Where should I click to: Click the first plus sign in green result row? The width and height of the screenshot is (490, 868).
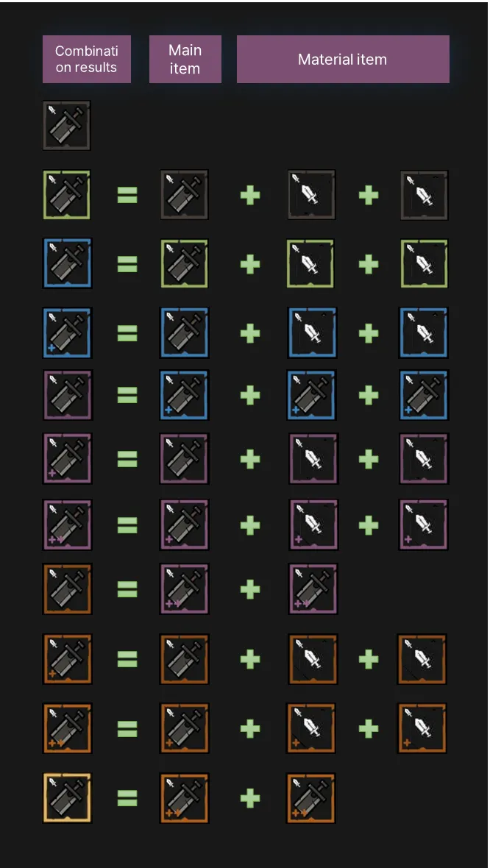point(249,195)
